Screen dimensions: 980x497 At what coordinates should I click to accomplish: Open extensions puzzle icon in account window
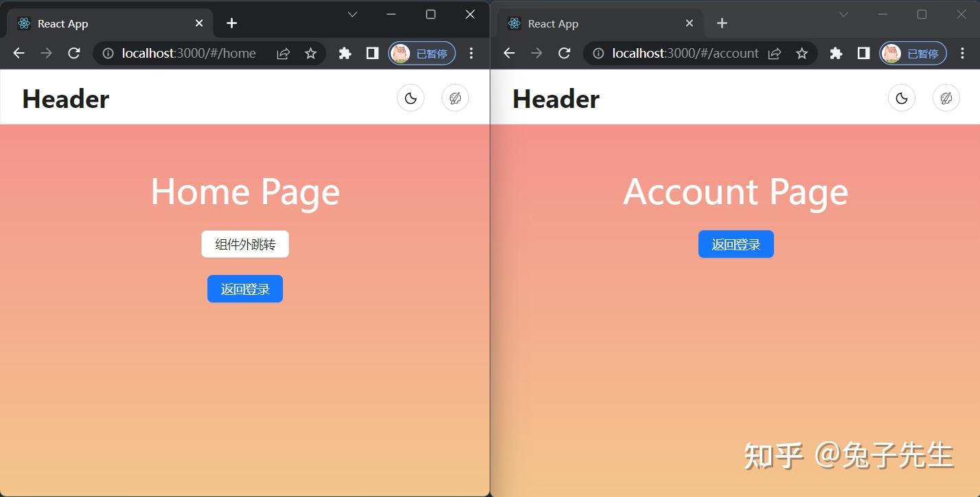[836, 53]
